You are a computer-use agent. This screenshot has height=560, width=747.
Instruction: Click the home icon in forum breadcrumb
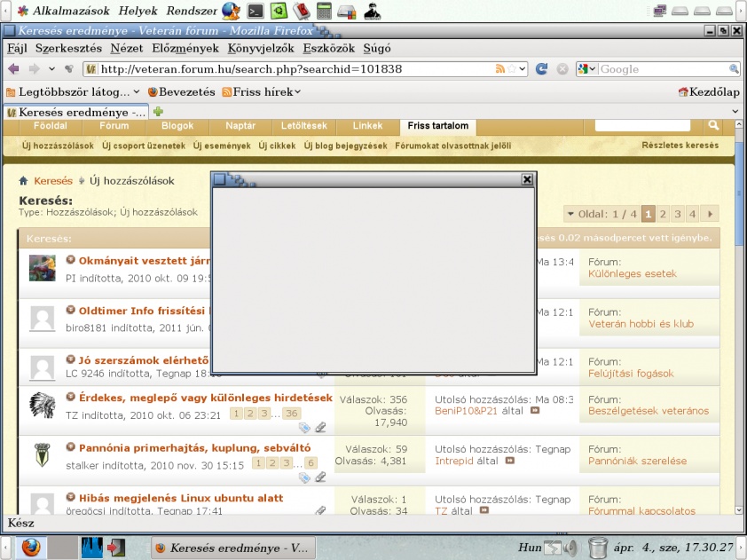(24, 181)
